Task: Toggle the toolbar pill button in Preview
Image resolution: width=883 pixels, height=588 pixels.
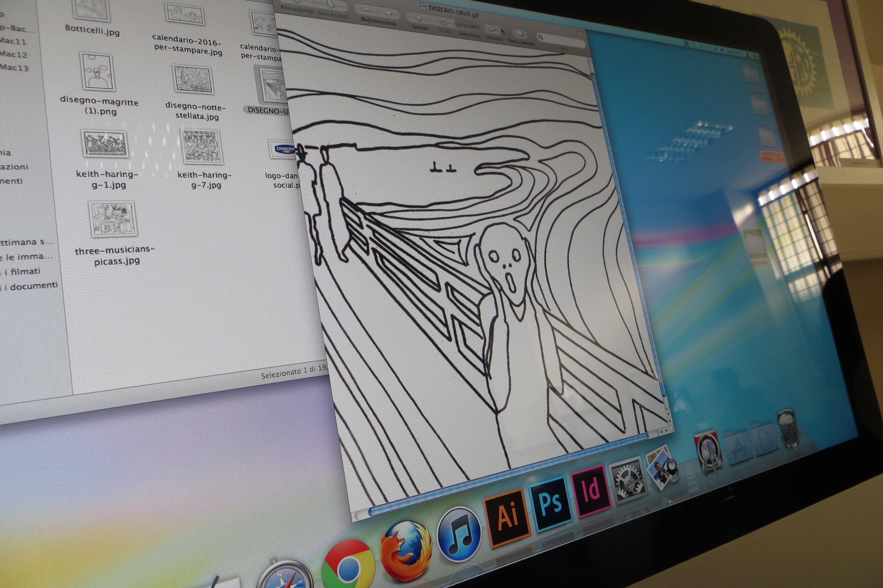Action: [580, 33]
